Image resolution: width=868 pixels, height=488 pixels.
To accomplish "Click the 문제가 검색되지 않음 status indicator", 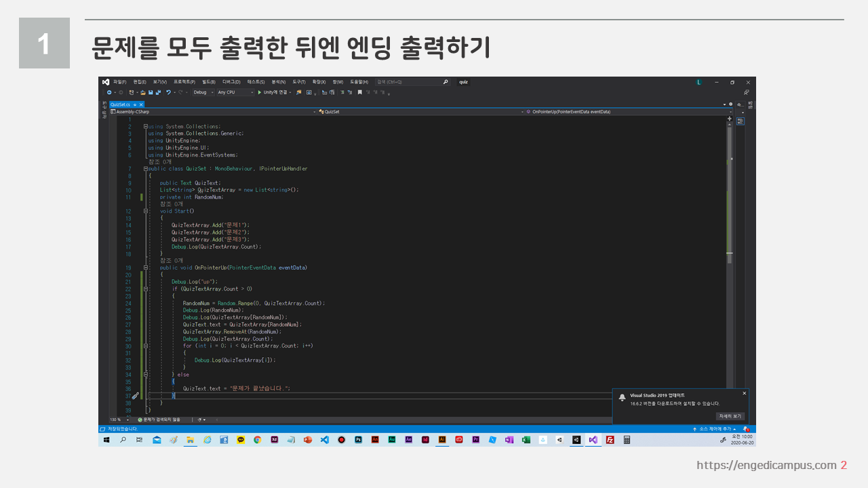I will [159, 420].
